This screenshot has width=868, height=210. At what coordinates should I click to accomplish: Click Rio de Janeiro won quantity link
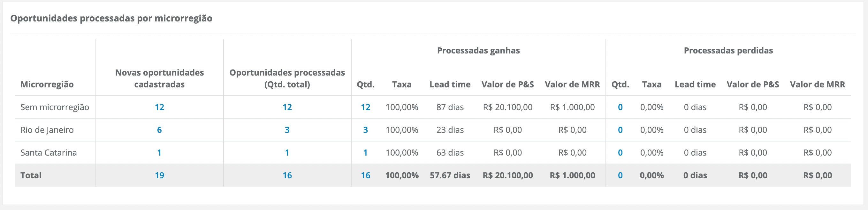click(365, 130)
